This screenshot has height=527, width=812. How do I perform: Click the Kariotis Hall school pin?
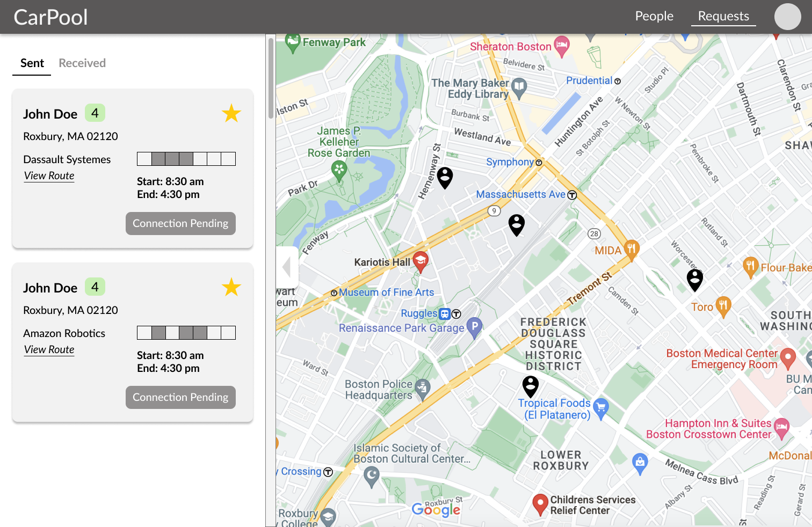(421, 262)
